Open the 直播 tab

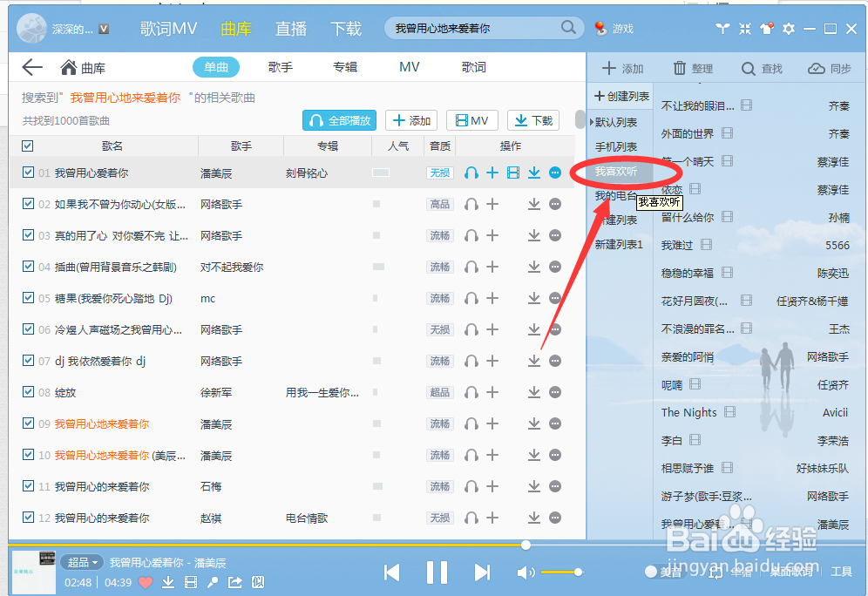click(x=290, y=28)
